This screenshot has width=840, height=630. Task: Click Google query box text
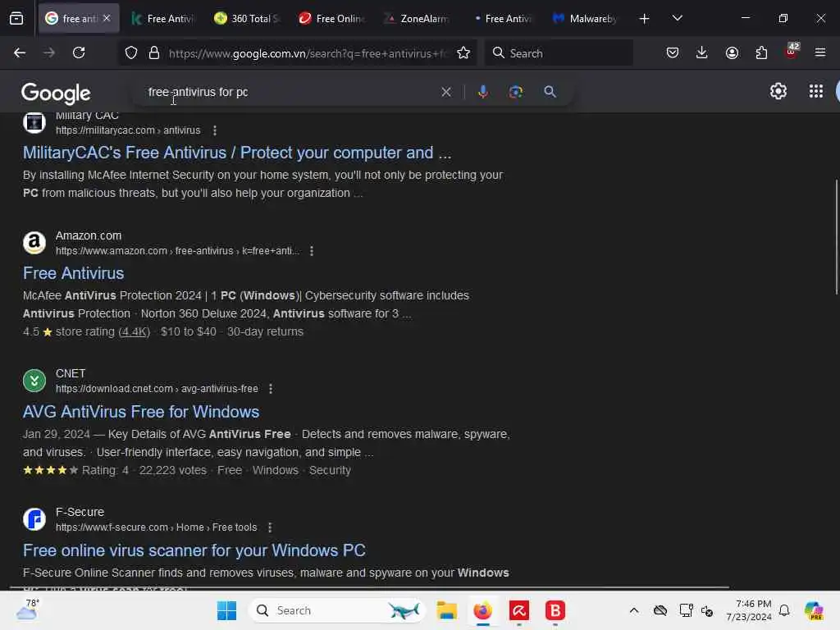click(x=198, y=92)
